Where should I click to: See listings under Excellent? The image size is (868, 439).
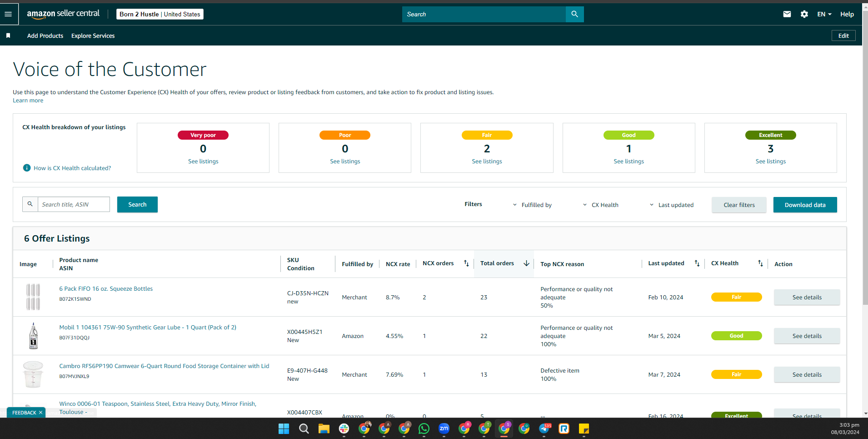770,161
